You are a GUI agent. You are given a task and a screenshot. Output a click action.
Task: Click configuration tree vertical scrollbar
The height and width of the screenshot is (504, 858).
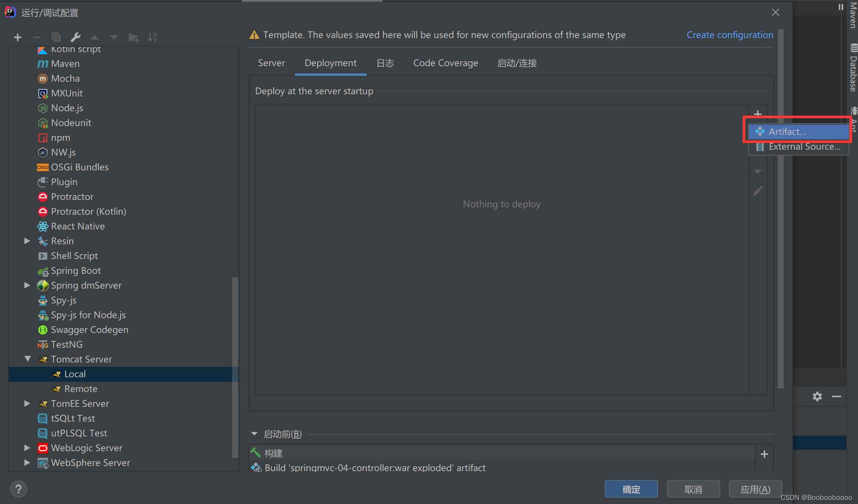coord(235,367)
